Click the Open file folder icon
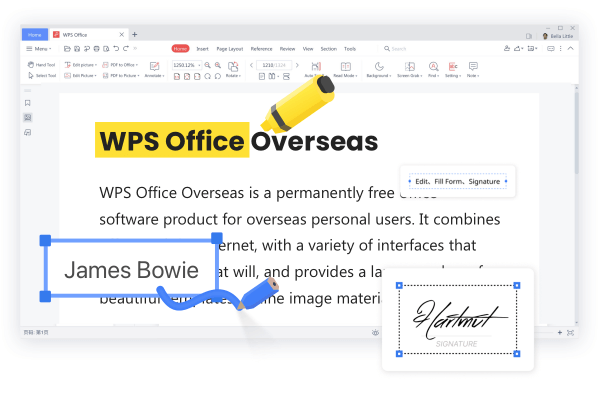Image resolution: width=600 pixels, height=400 pixels. tap(67, 49)
